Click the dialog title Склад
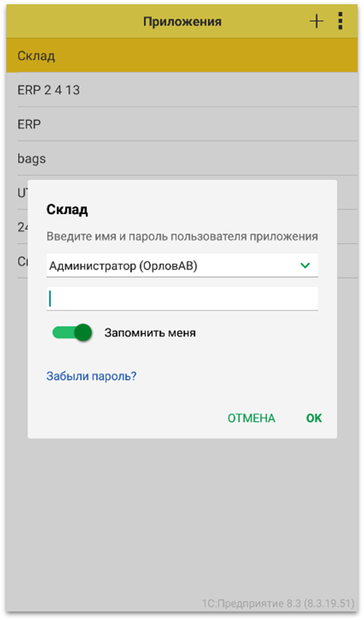This screenshot has width=364, height=620. [x=67, y=209]
